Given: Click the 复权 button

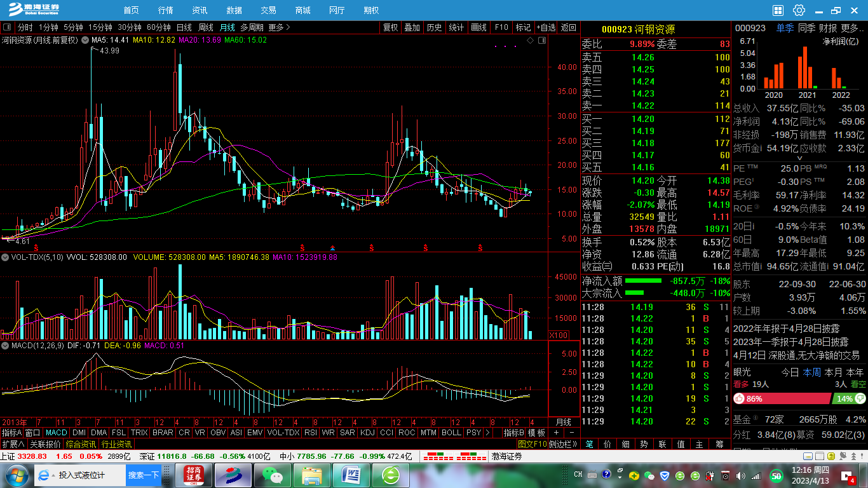Looking at the screenshot, I should pos(390,27).
